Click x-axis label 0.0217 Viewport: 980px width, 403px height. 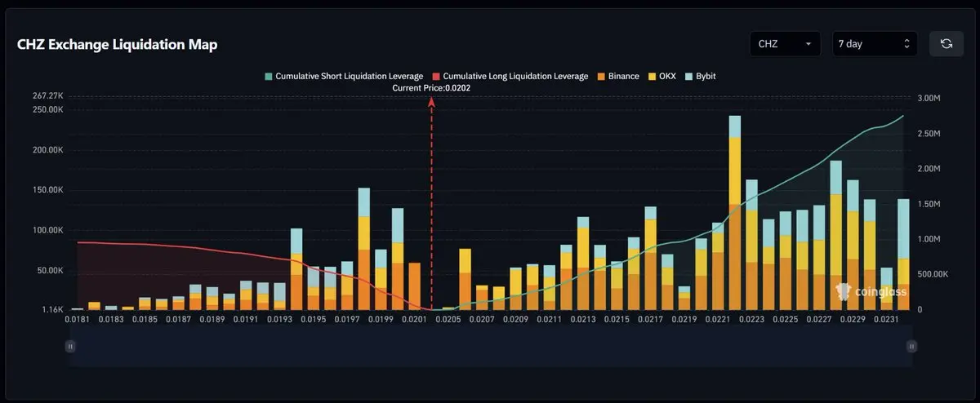pyautogui.click(x=651, y=321)
